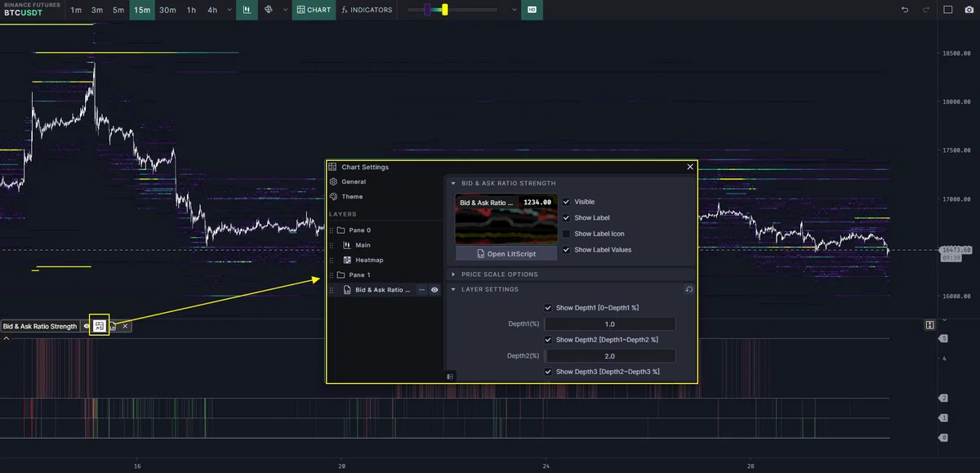Click the purple handle on the heatmap slider
The width and height of the screenshot is (980, 473).
point(427,10)
